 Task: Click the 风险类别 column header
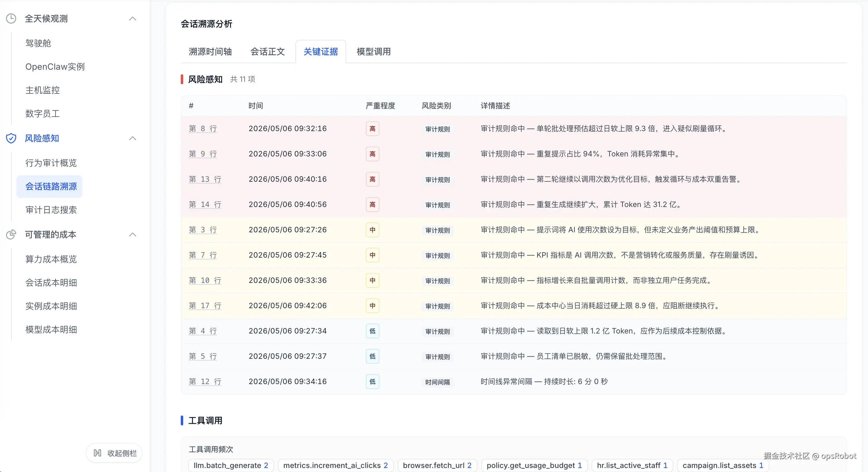coord(436,106)
